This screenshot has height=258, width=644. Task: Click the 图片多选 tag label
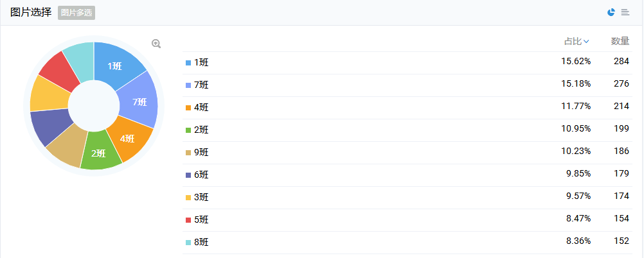pyautogui.click(x=76, y=12)
